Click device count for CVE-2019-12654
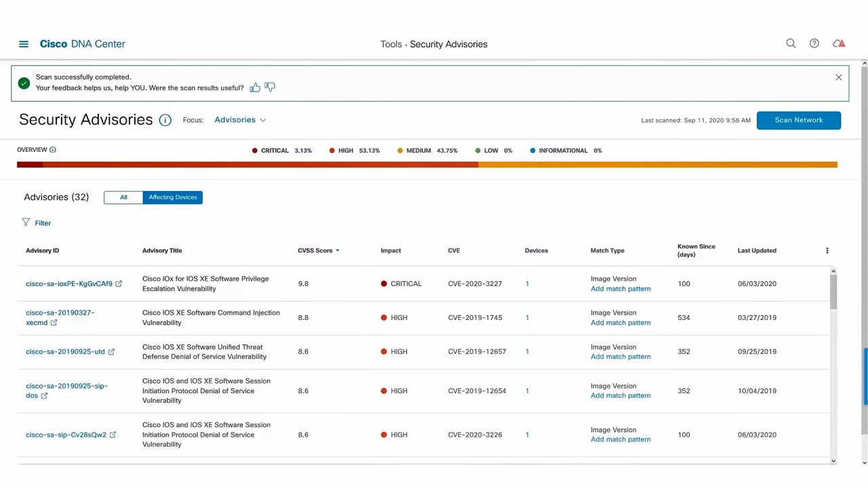Viewport: 868px width, 488px height. click(x=527, y=391)
